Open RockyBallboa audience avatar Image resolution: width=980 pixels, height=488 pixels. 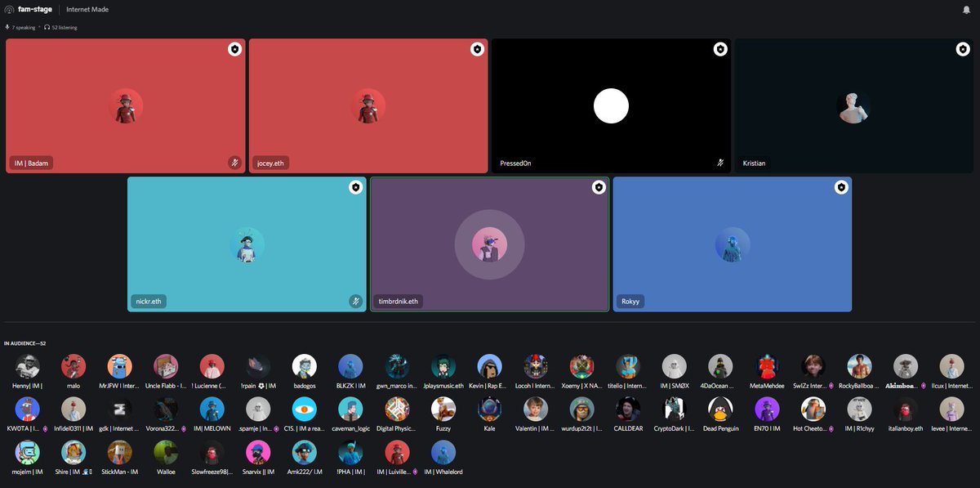[859, 366]
